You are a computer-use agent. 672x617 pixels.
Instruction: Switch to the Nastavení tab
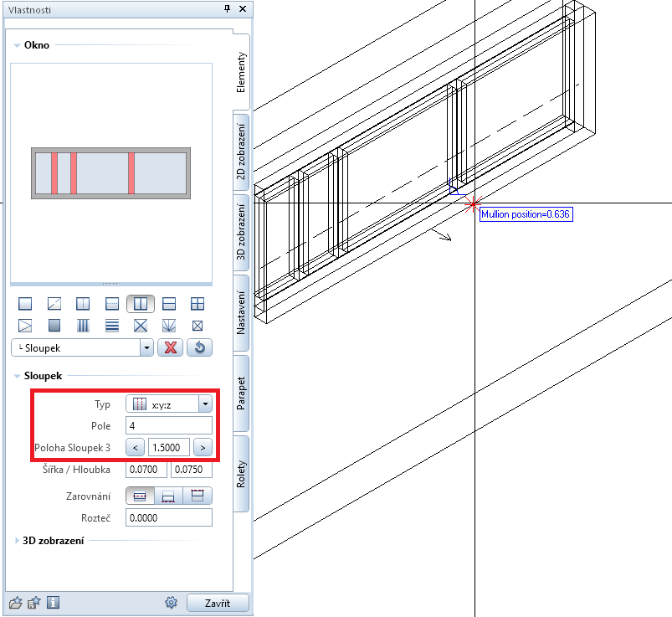click(x=241, y=312)
